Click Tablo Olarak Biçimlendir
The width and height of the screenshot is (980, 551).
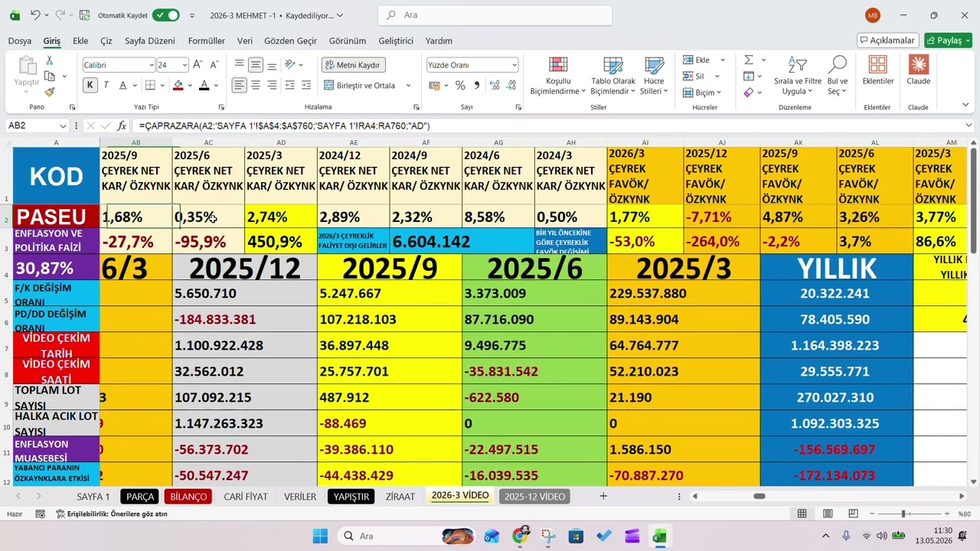coord(613,75)
